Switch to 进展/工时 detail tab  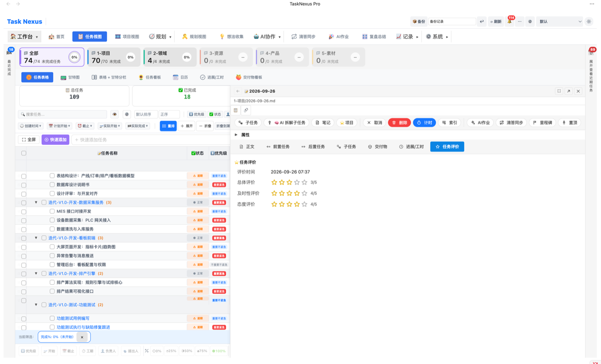(x=411, y=147)
